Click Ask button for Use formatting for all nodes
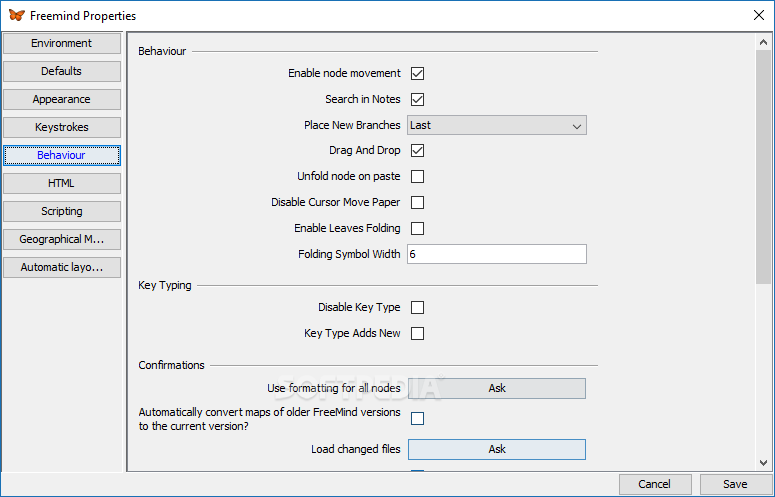775x497 pixels. (x=497, y=388)
